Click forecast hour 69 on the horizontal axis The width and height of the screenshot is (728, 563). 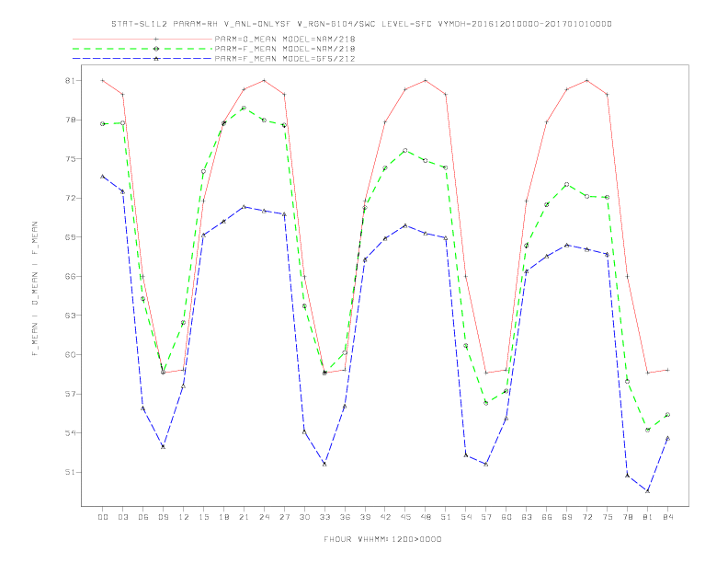567,517
